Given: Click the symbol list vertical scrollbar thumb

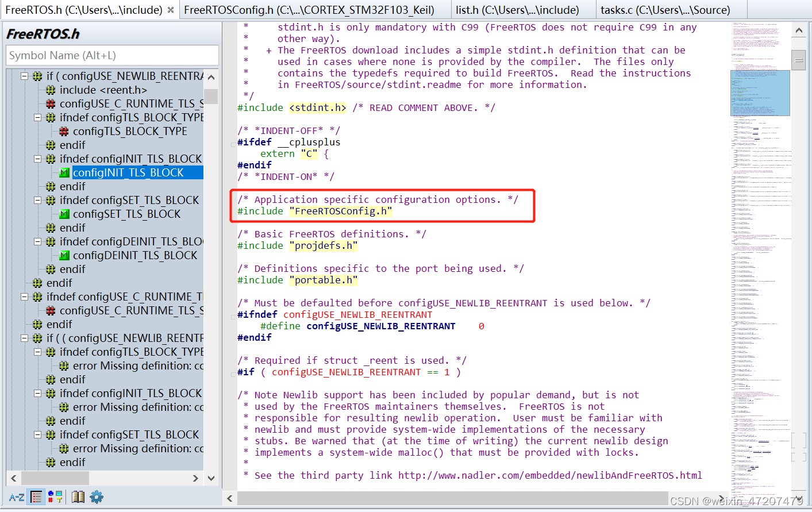Looking at the screenshot, I should tap(211, 96).
